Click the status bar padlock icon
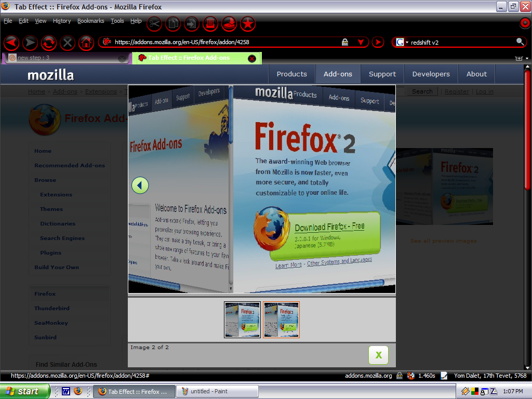Image resolution: width=532 pixels, height=399 pixels. point(400,376)
